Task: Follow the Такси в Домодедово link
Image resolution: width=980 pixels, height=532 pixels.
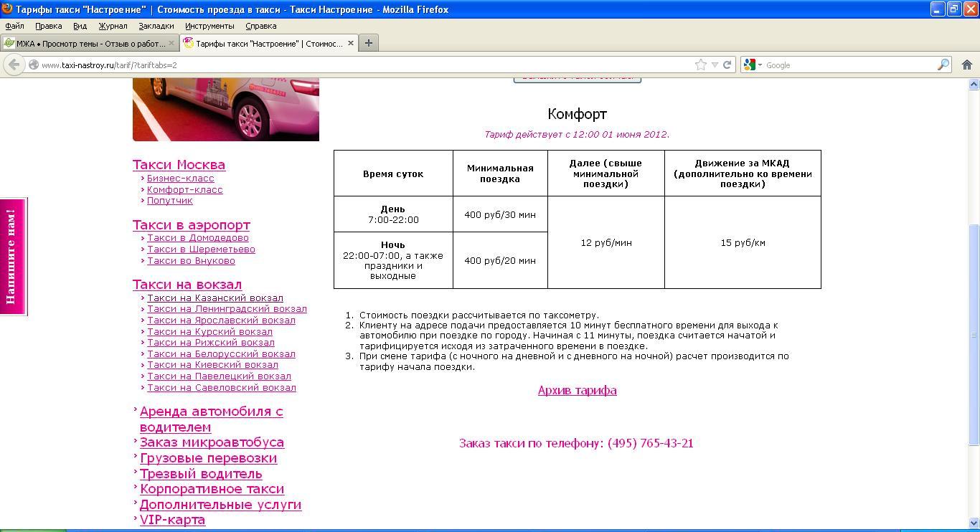Action: click(x=198, y=238)
